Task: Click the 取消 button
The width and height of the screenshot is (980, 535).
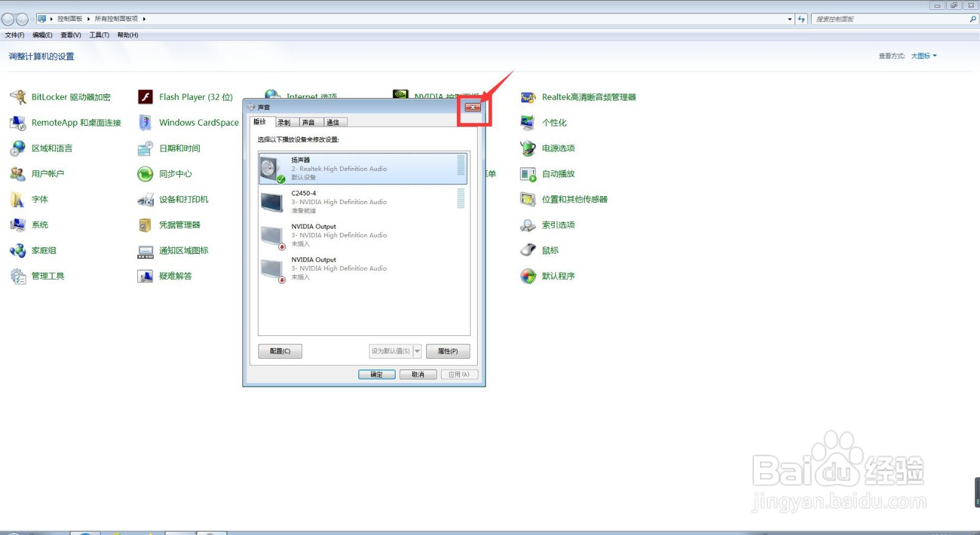Action: 418,374
